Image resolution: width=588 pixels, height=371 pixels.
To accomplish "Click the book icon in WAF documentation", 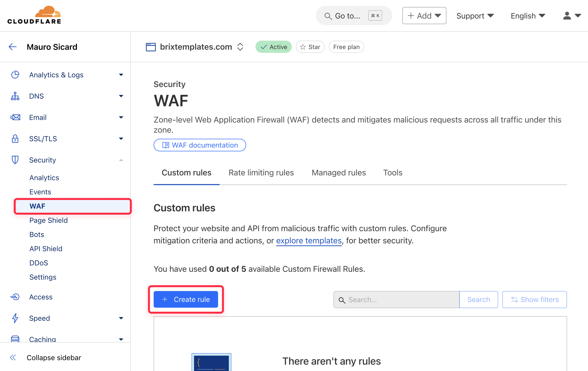I will [166, 145].
